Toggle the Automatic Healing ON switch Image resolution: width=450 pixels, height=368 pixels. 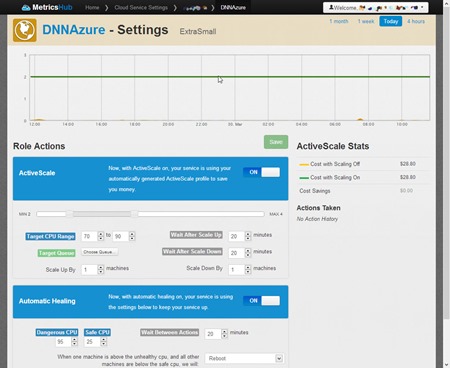click(262, 301)
